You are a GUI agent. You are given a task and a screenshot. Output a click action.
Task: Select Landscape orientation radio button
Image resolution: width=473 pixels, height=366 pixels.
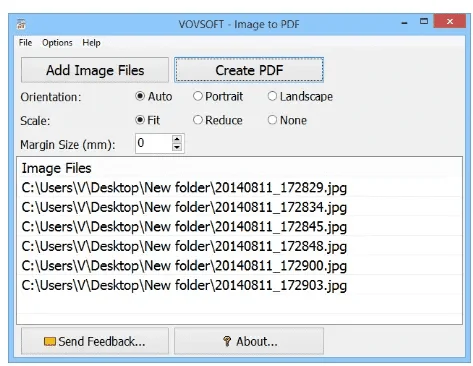click(x=272, y=96)
